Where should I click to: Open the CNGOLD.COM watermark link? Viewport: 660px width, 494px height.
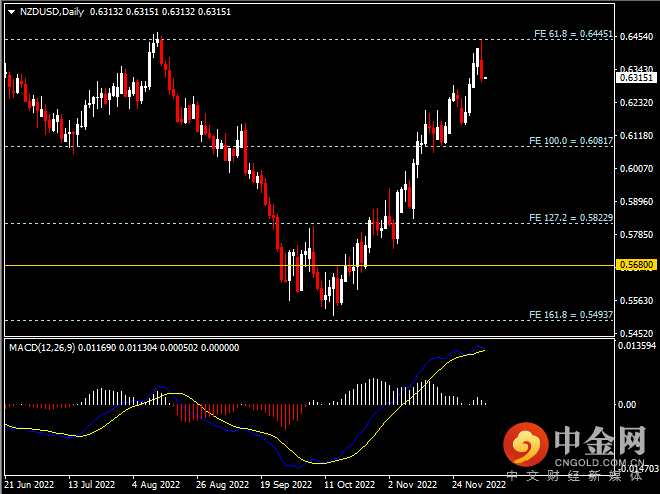(x=600, y=461)
